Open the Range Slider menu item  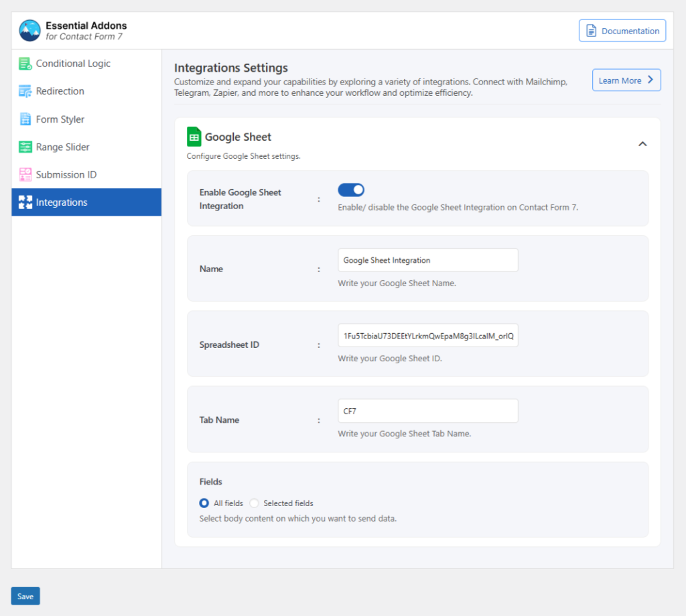click(86, 147)
